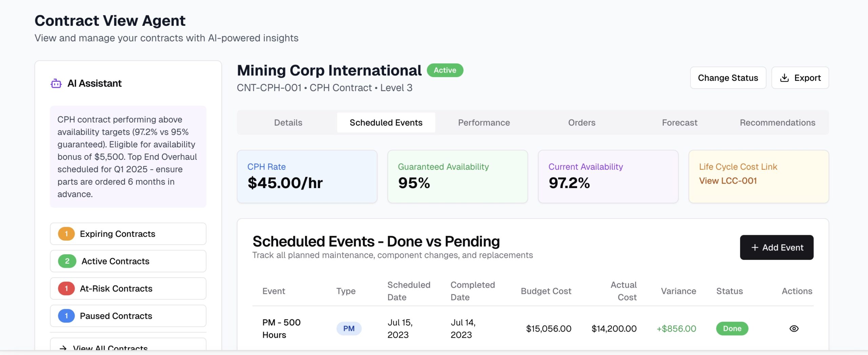Open the Forecast tab
Image resolution: width=868 pixels, height=355 pixels.
click(679, 122)
